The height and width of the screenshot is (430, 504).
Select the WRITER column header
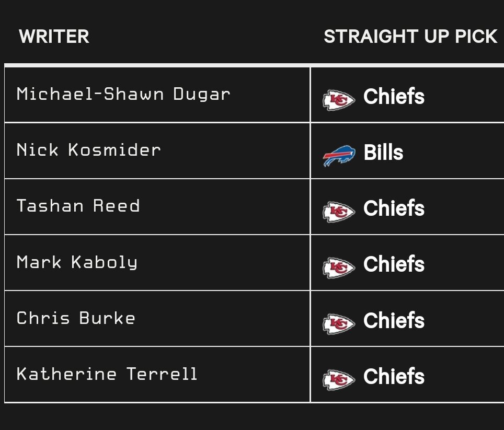[54, 36]
